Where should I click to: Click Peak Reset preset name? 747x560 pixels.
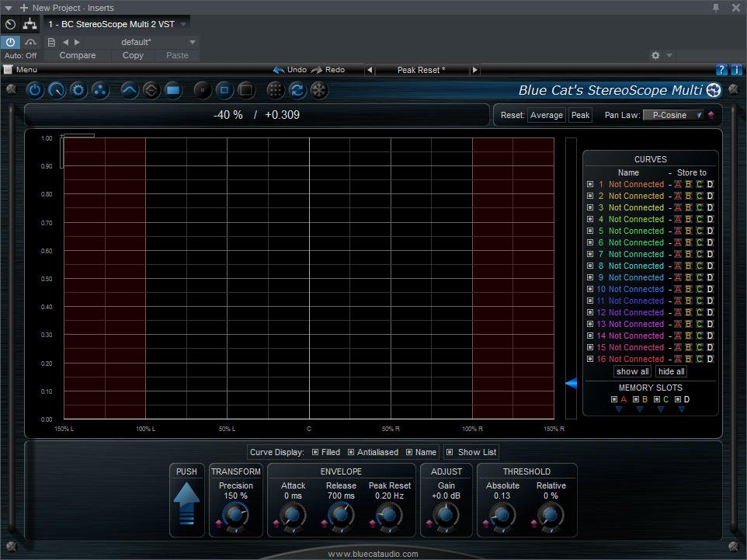pyautogui.click(x=421, y=70)
